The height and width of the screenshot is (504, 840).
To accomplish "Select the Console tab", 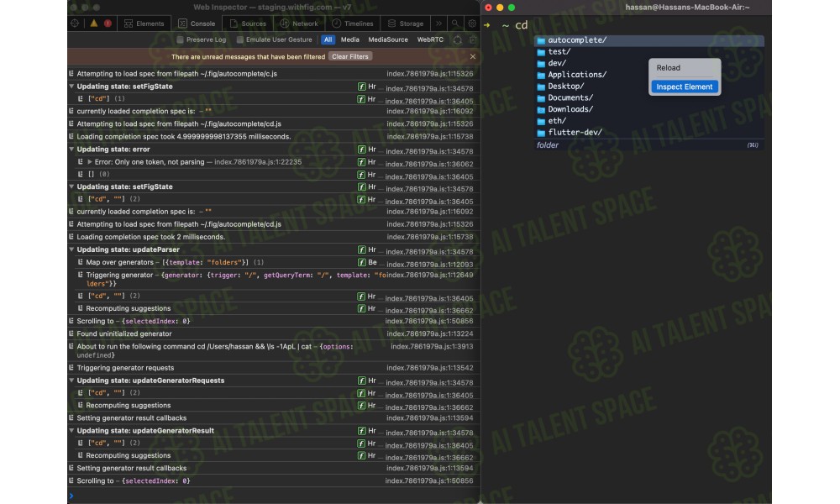I will pyautogui.click(x=197, y=23).
